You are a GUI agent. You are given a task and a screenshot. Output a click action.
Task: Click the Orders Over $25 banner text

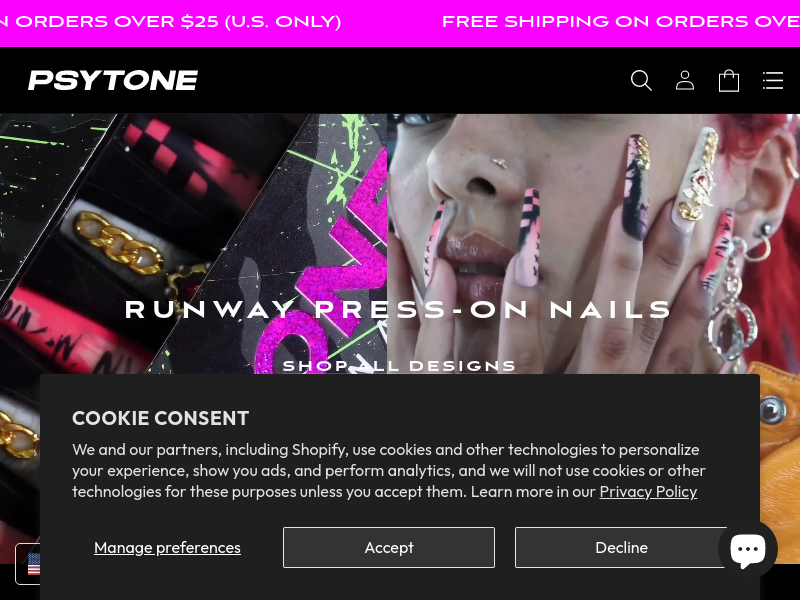tap(170, 22)
